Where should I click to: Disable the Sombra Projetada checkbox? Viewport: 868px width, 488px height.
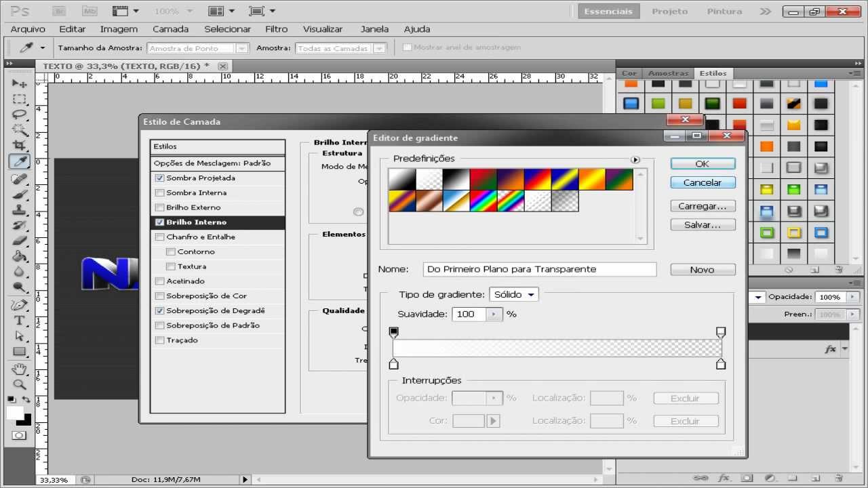tap(159, 178)
